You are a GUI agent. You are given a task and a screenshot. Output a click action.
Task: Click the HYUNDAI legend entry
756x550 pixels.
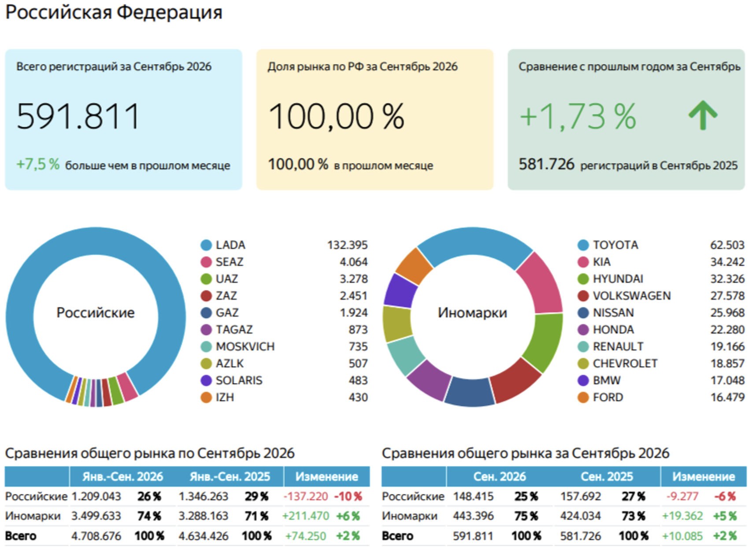tap(661, 279)
